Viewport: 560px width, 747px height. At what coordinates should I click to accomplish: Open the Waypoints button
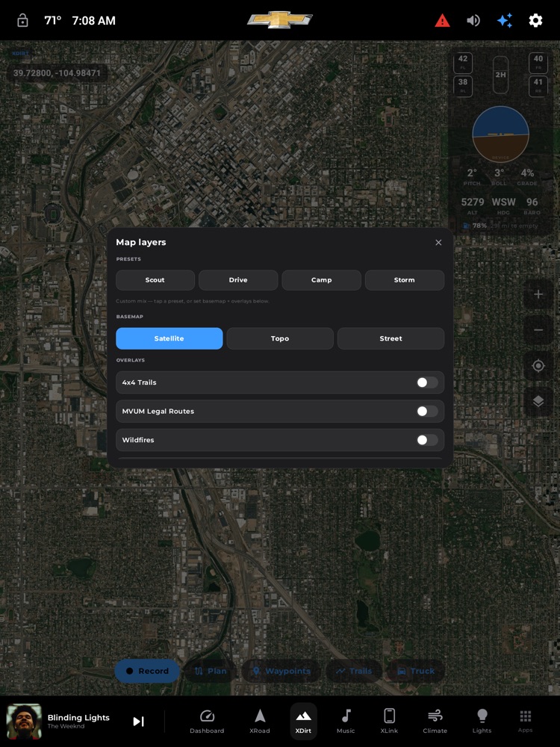(x=281, y=671)
